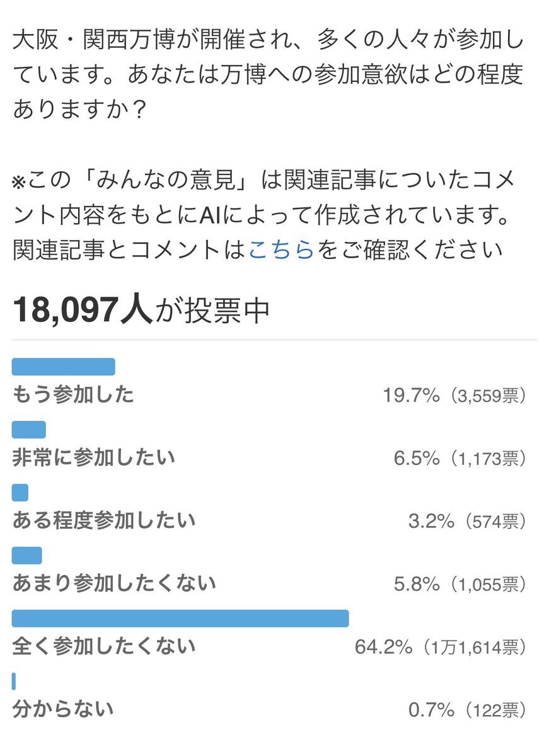Click the blue bar above ある程度参加したい

click(20, 493)
